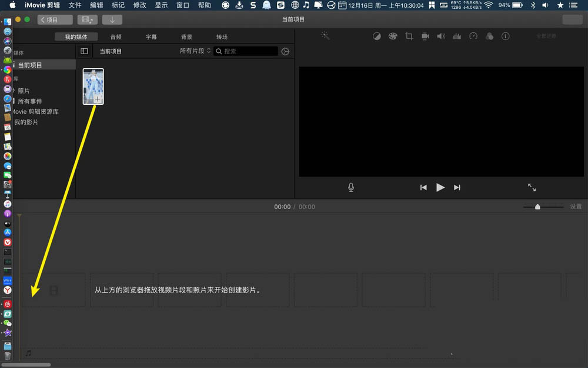Switch to 转场 tab
The image size is (588, 368).
pos(222,37)
